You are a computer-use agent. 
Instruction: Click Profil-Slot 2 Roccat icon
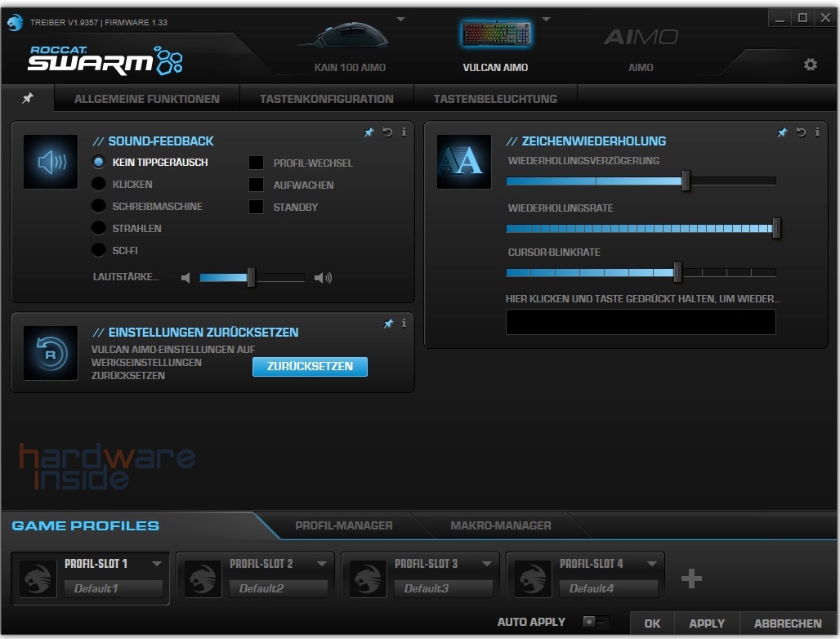click(x=203, y=579)
